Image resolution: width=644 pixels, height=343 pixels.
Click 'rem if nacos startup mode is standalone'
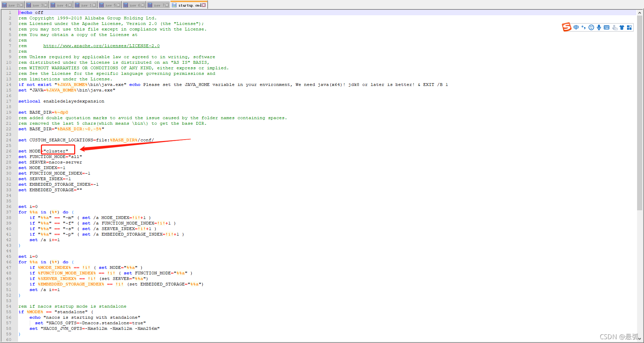click(x=72, y=306)
